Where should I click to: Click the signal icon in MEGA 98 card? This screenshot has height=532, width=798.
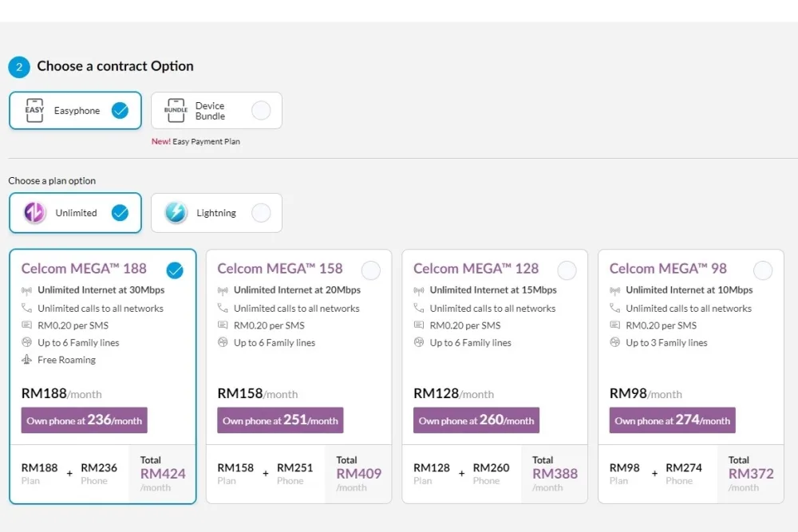[614, 290]
